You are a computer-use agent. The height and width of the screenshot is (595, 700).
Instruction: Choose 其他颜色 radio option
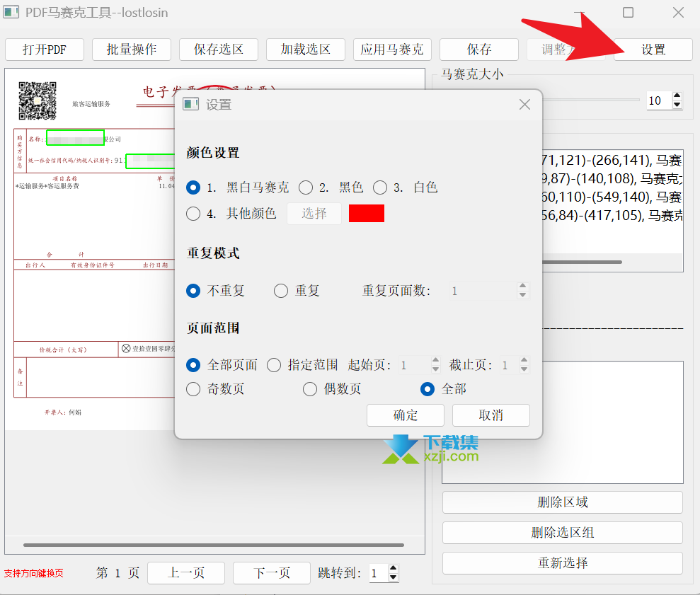(193, 214)
